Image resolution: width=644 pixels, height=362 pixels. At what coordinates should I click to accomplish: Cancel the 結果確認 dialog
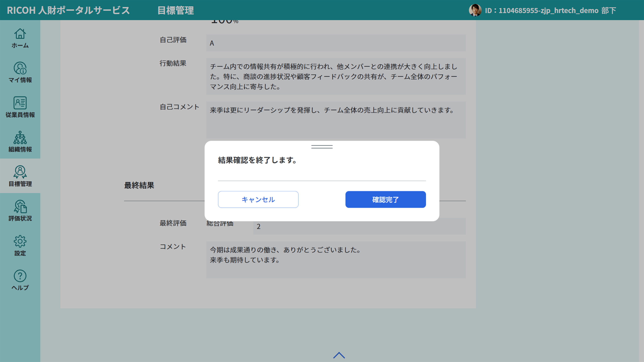click(x=258, y=199)
